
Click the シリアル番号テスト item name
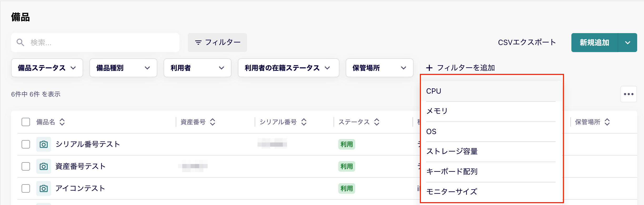pos(88,144)
